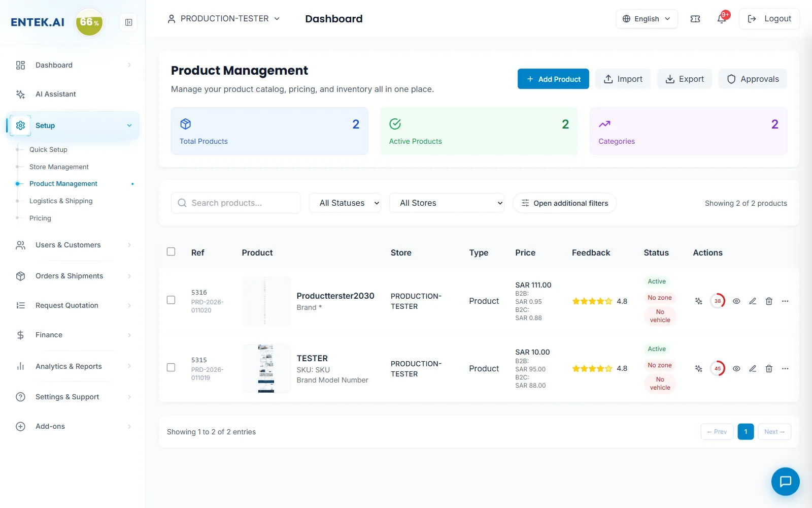Open the notifications bell
Viewport: 812px width, 508px height.
(x=722, y=19)
